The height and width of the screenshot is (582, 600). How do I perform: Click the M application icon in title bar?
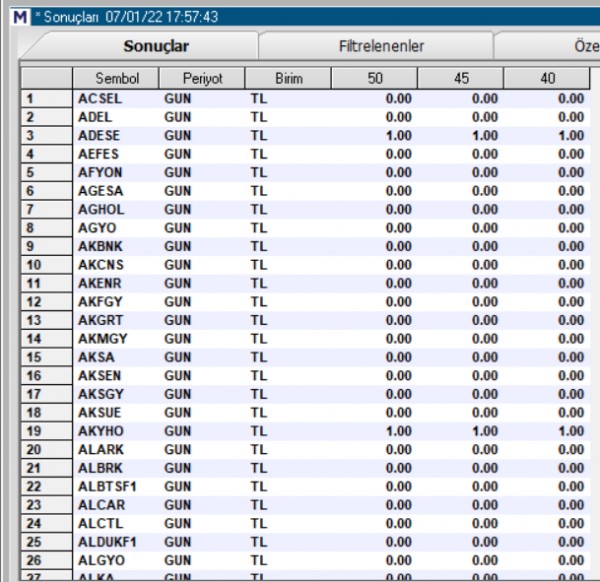(20, 17)
